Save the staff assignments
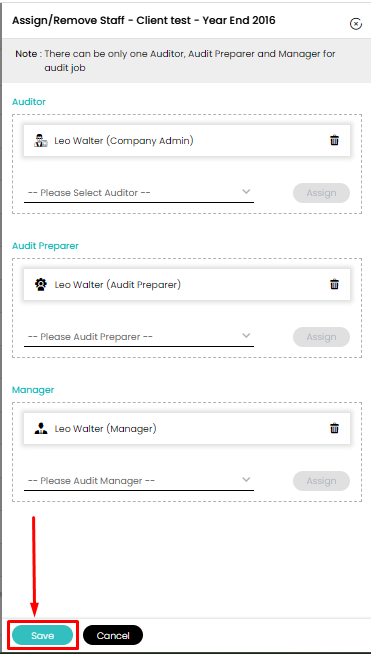The width and height of the screenshot is (371, 654). [x=43, y=635]
